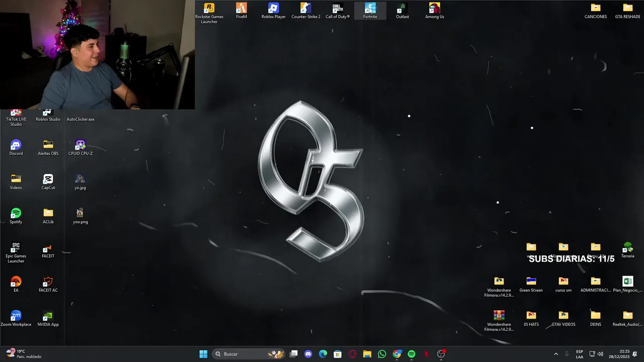Select the Roblox Studio desktop icon

[x=48, y=116]
